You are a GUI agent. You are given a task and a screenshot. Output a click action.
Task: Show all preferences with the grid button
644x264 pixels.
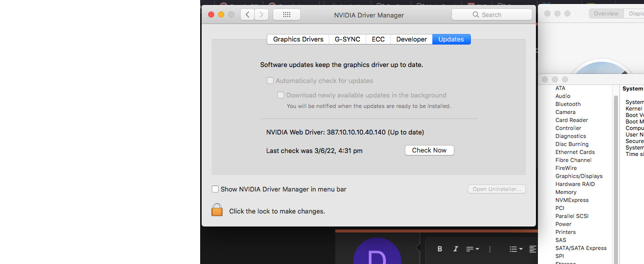(x=287, y=14)
